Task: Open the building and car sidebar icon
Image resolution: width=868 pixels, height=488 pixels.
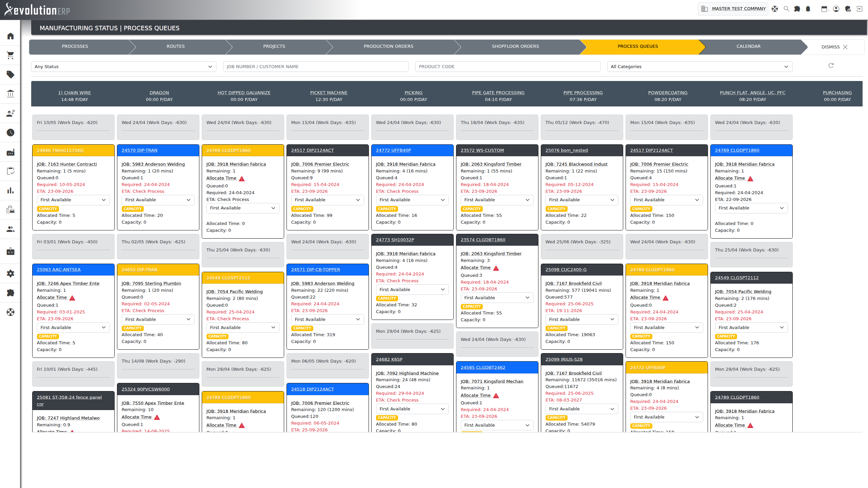Action: click(11, 210)
